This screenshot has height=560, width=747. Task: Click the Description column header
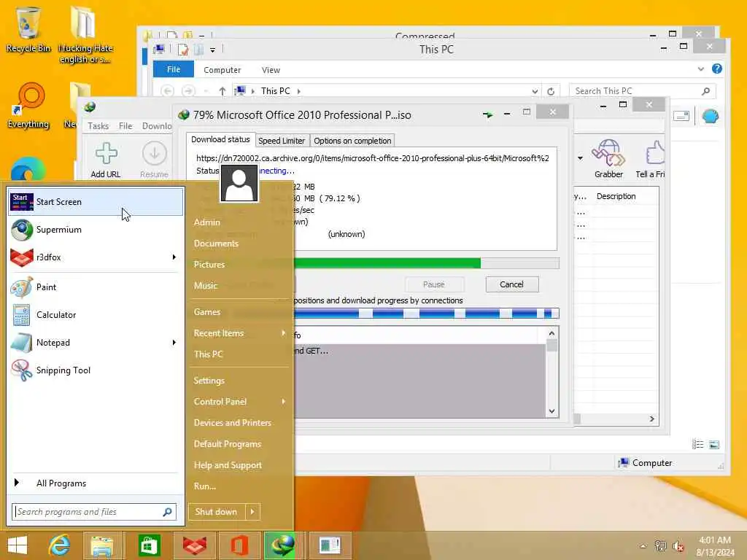coord(616,196)
